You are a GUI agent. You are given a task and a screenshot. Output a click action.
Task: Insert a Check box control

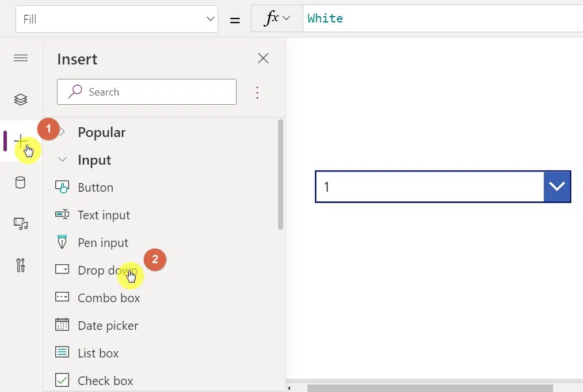click(x=105, y=380)
